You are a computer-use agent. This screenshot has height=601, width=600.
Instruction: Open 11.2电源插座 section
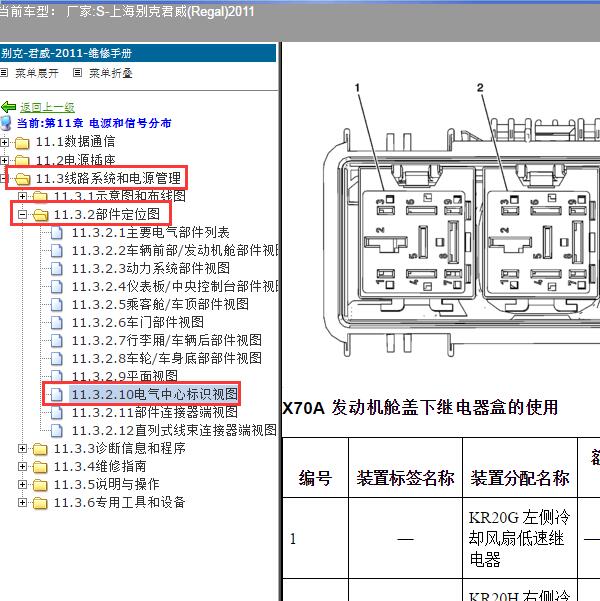point(76,159)
